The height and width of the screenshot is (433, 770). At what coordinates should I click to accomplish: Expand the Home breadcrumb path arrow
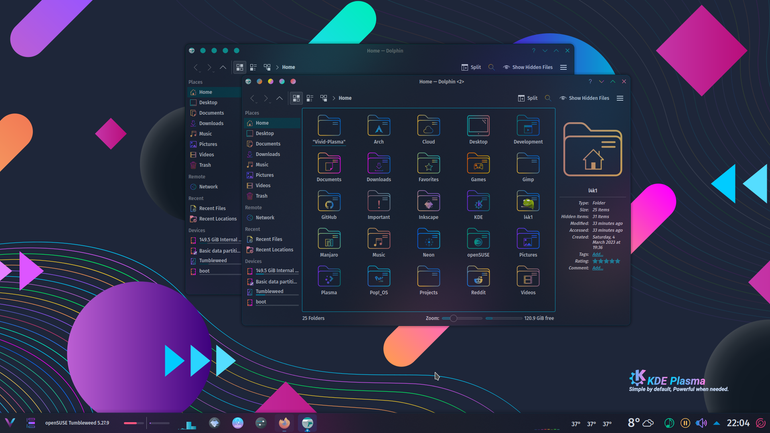pyautogui.click(x=334, y=98)
